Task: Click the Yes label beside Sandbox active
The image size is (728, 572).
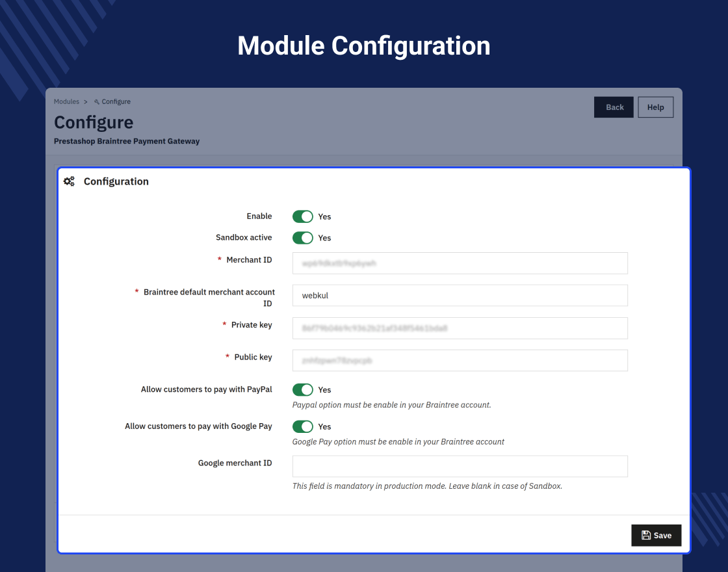Action: point(324,238)
